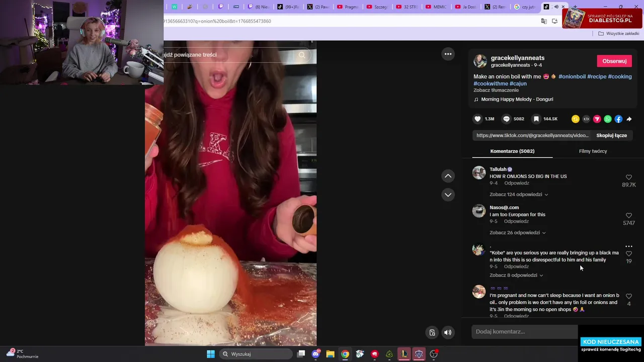Like Nasos@.com's comment

(x=629, y=216)
